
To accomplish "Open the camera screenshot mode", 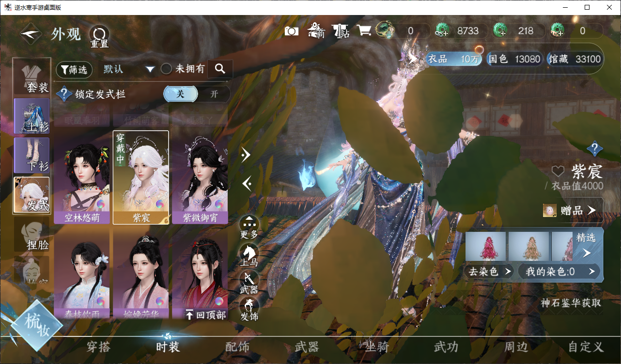I will (x=292, y=31).
